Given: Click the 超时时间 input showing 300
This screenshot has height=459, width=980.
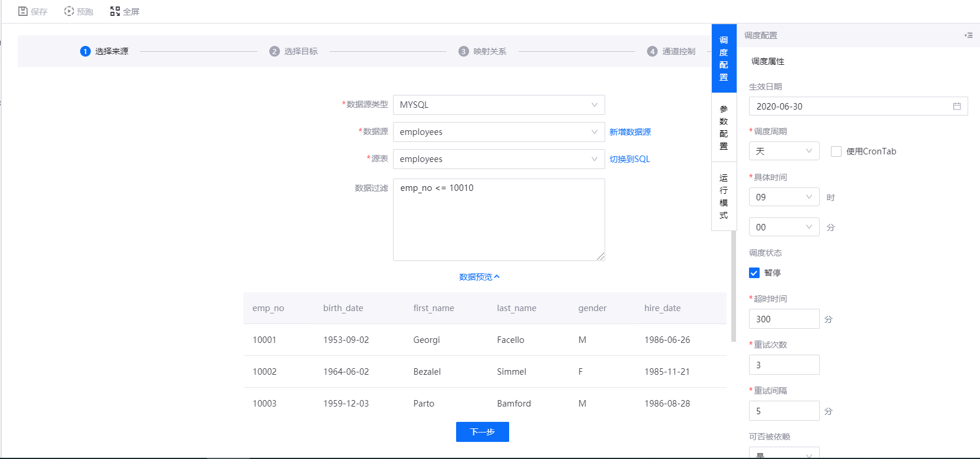Looking at the screenshot, I should [x=784, y=319].
